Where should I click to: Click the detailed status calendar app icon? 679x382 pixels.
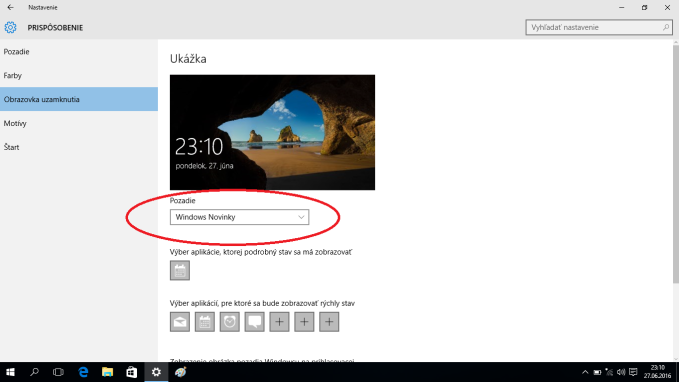pyautogui.click(x=180, y=271)
